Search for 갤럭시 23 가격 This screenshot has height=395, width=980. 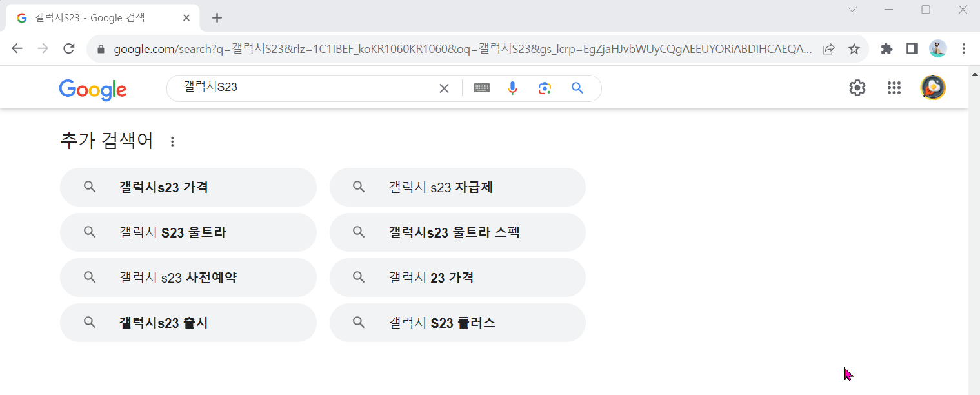click(x=457, y=278)
